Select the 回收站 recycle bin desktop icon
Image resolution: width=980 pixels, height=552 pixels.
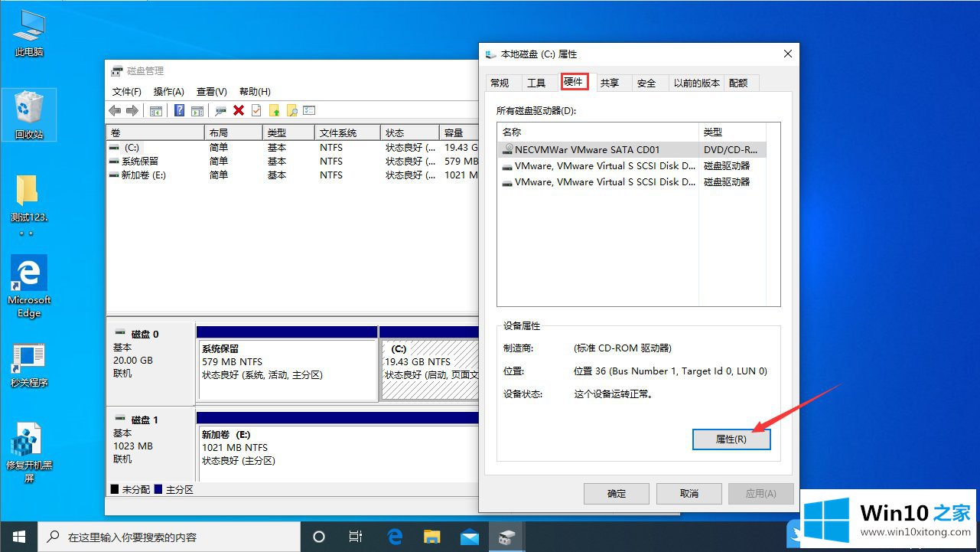29,115
